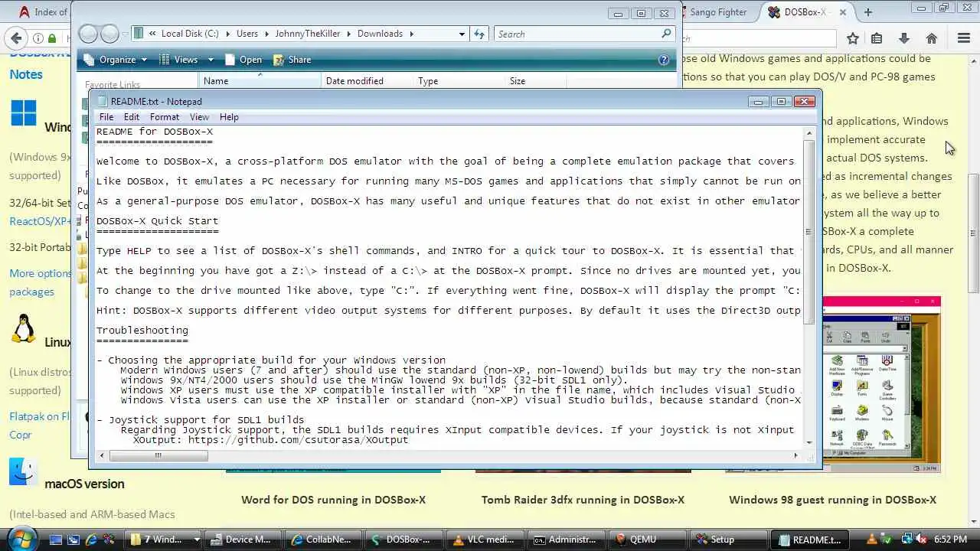Open the File menu in Notepad
The image size is (980, 551).
(x=106, y=117)
